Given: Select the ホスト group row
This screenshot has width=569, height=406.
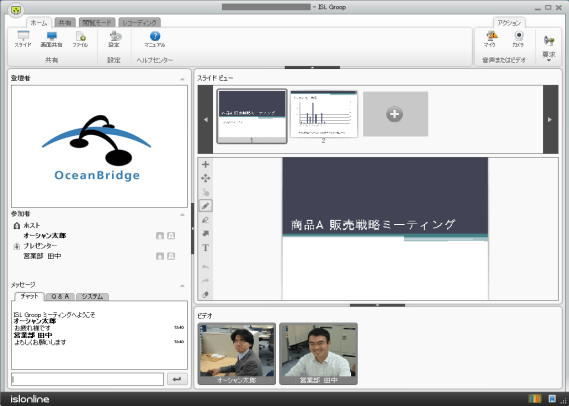Looking at the screenshot, I should pyautogui.click(x=32, y=225).
